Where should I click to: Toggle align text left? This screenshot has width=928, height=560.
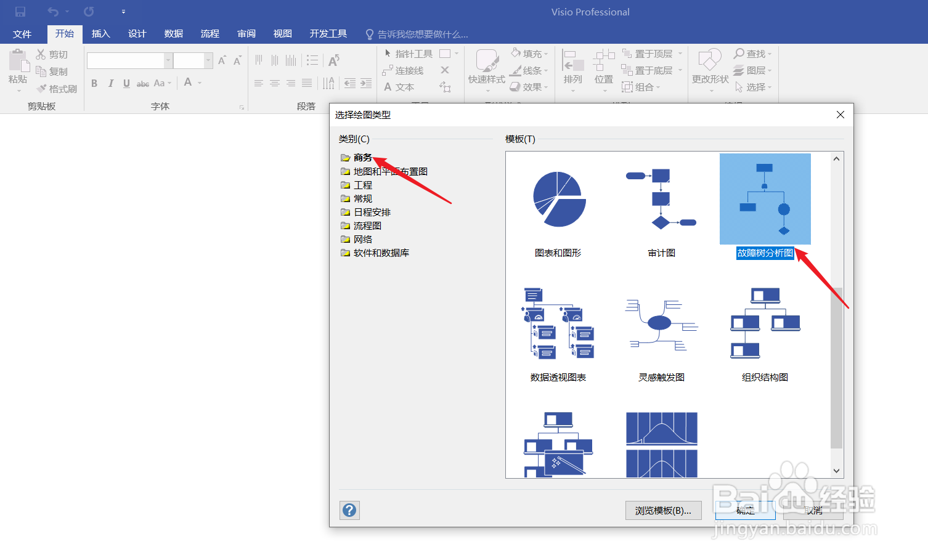tap(259, 83)
